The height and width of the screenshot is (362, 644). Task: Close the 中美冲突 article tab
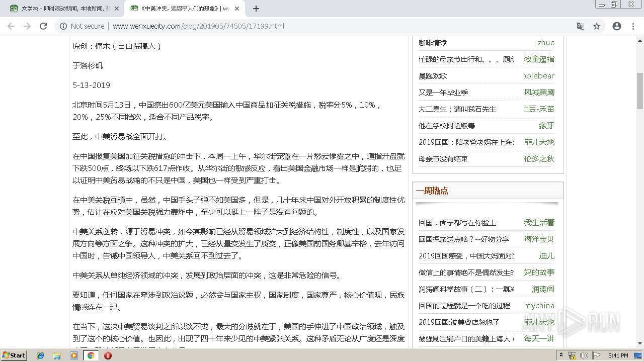[237, 9]
